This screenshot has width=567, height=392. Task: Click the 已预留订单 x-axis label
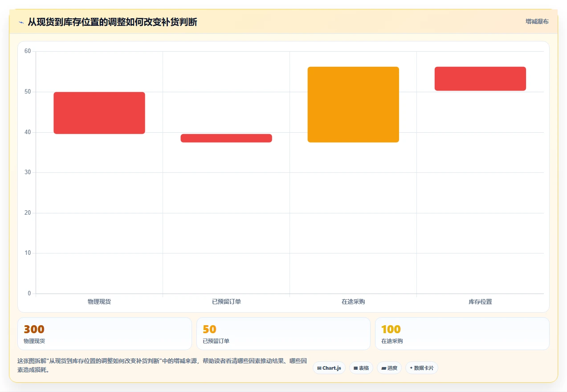click(226, 302)
